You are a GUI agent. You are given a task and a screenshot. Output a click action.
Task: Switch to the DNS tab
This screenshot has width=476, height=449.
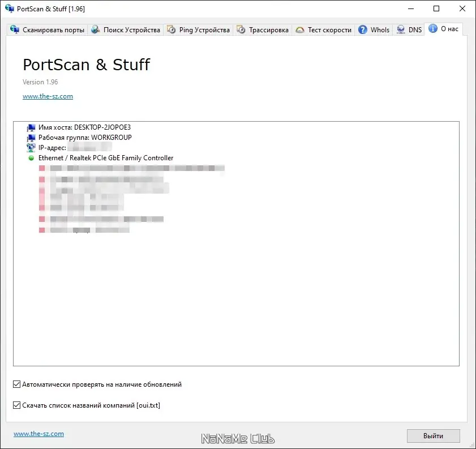pos(409,30)
